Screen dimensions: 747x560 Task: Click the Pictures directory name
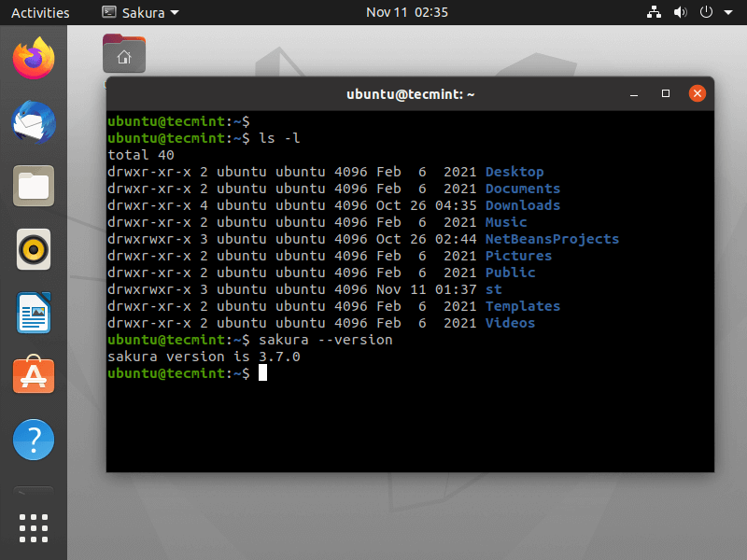pos(518,256)
